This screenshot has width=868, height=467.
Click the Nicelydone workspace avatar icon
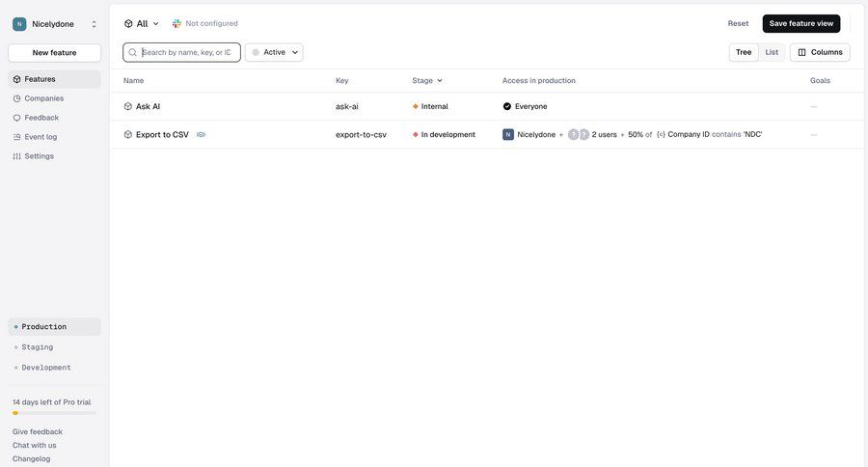click(19, 24)
